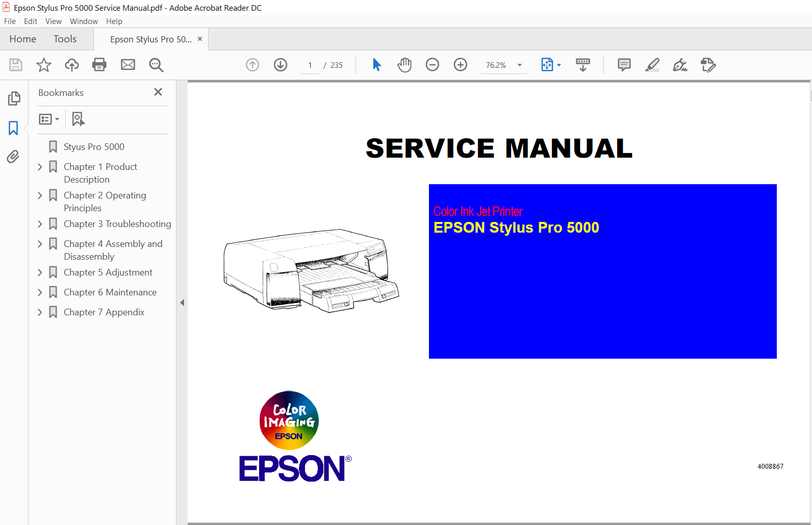Open the Sign document pen tool
Image resolution: width=812 pixels, height=525 pixels.
(x=680, y=65)
